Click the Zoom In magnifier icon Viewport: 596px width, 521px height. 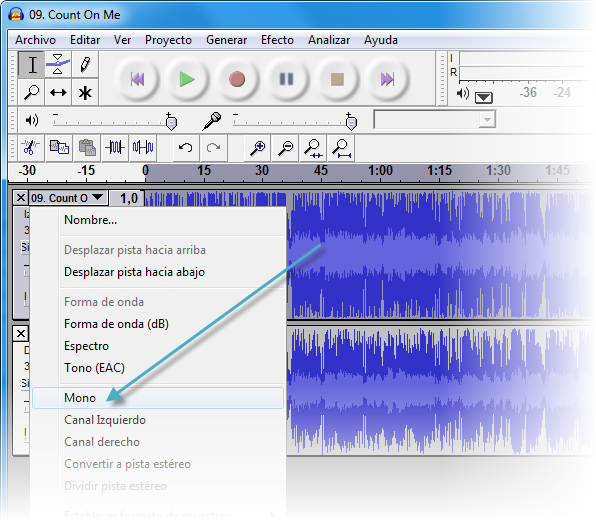(x=258, y=147)
